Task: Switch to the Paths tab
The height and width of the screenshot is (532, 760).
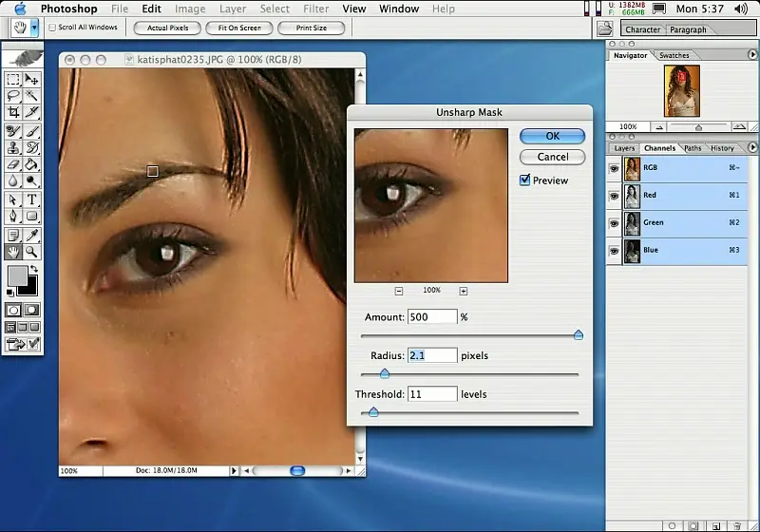Action: click(x=693, y=148)
